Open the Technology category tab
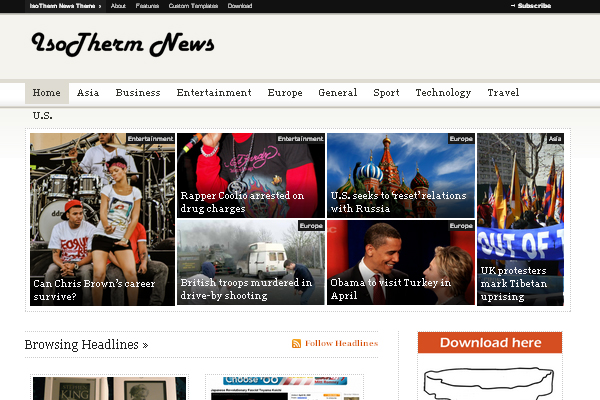 coord(443,93)
